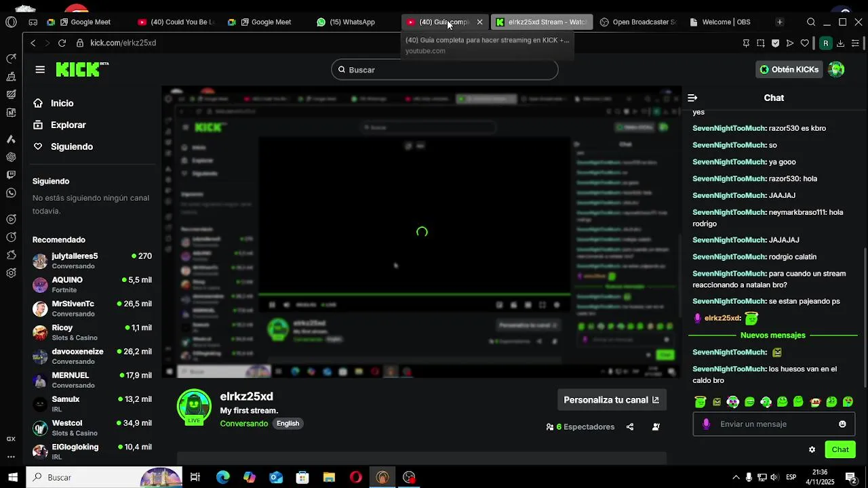
Task: Click the kick.com address bar URL
Action: click(123, 43)
